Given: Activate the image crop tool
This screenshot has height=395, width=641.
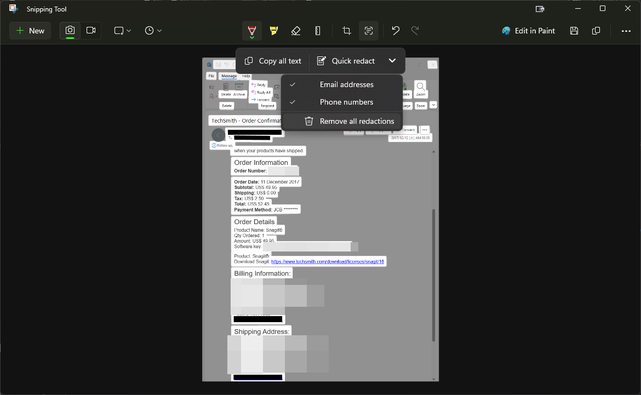Looking at the screenshot, I should tap(346, 31).
